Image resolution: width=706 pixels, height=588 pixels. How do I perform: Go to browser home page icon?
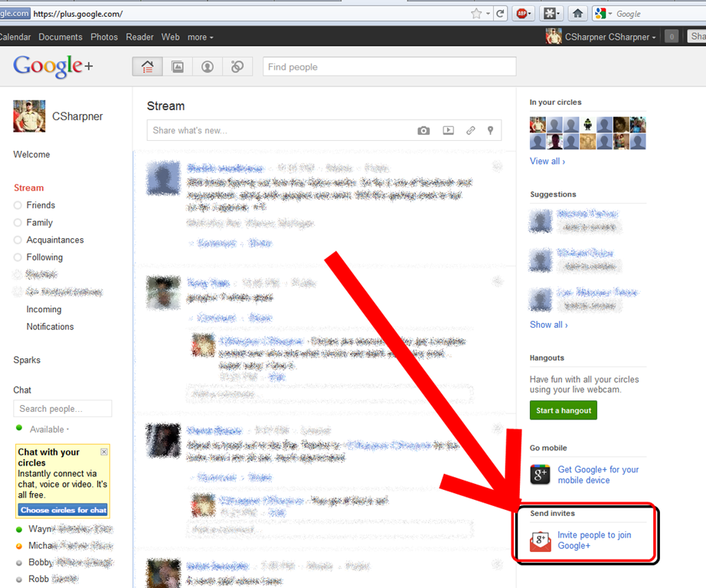pyautogui.click(x=577, y=14)
